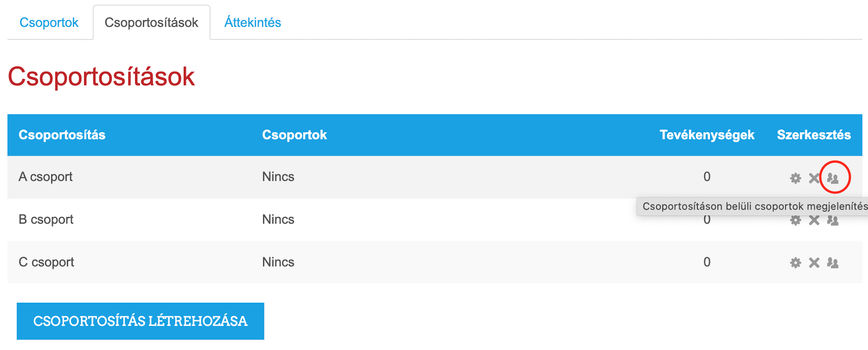Switch to the Csoportok tab
Viewport: 868px width, 350px height.
tap(49, 22)
